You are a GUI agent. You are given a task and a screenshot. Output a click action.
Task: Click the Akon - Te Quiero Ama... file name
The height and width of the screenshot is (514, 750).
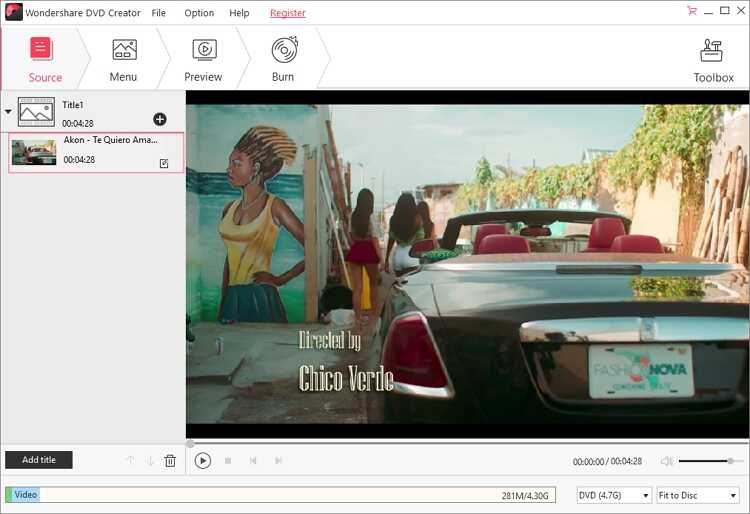[111, 140]
